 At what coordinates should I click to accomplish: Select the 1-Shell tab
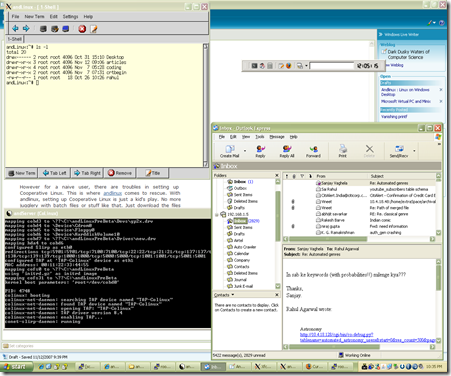click(15, 39)
